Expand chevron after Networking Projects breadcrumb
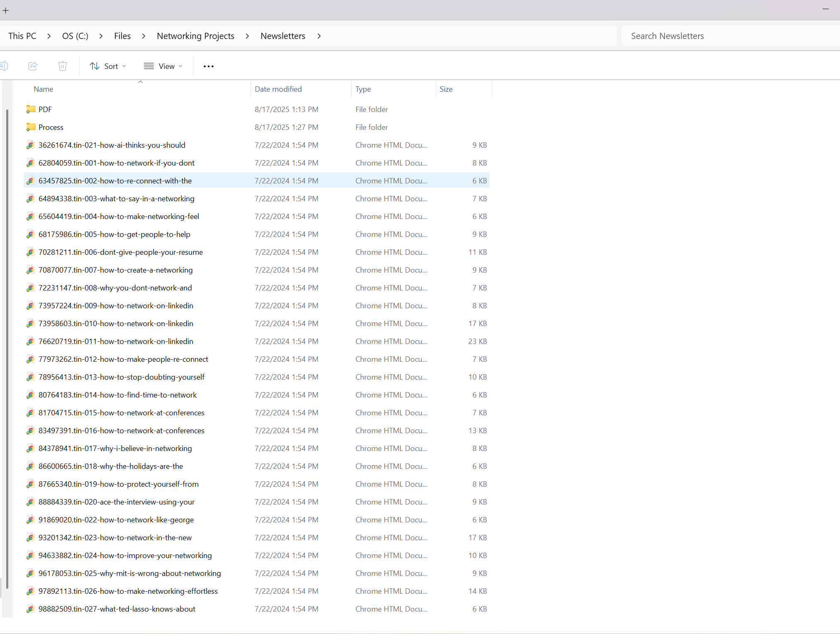Image resolution: width=840 pixels, height=634 pixels. tap(247, 36)
